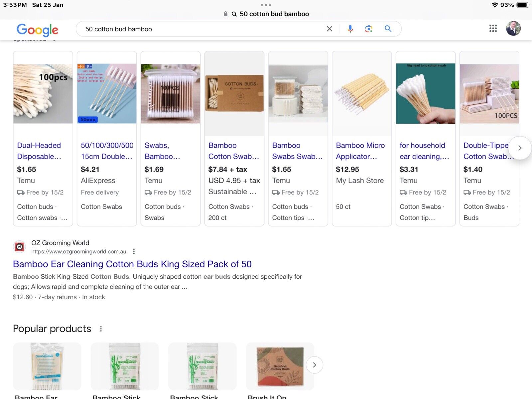Image resolution: width=532 pixels, height=399 pixels.
Task: Select the Bamboo Ear popular product image
Action: coord(47,366)
